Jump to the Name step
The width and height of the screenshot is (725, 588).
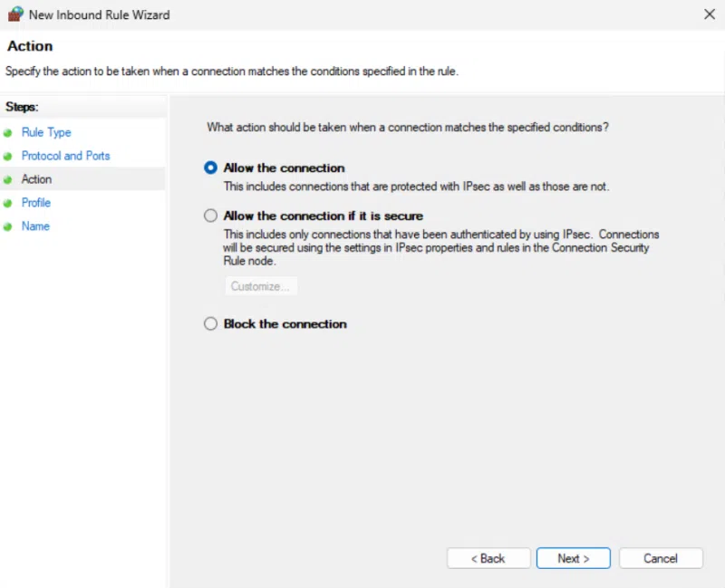coord(34,227)
